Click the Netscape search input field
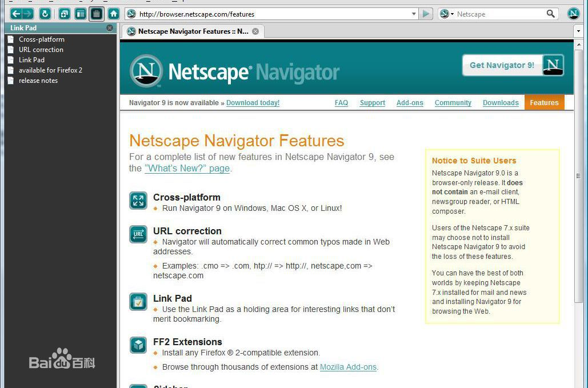Image resolution: width=588 pixels, height=388 pixels. click(500, 14)
